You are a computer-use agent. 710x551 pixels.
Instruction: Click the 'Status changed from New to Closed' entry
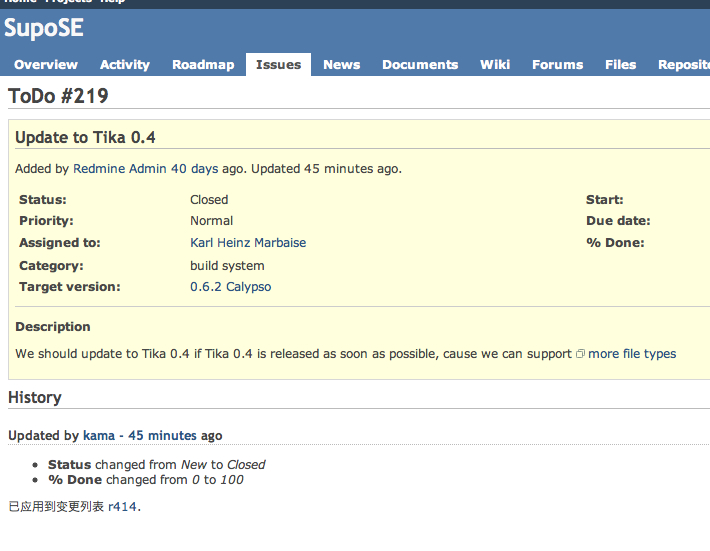click(157, 465)
